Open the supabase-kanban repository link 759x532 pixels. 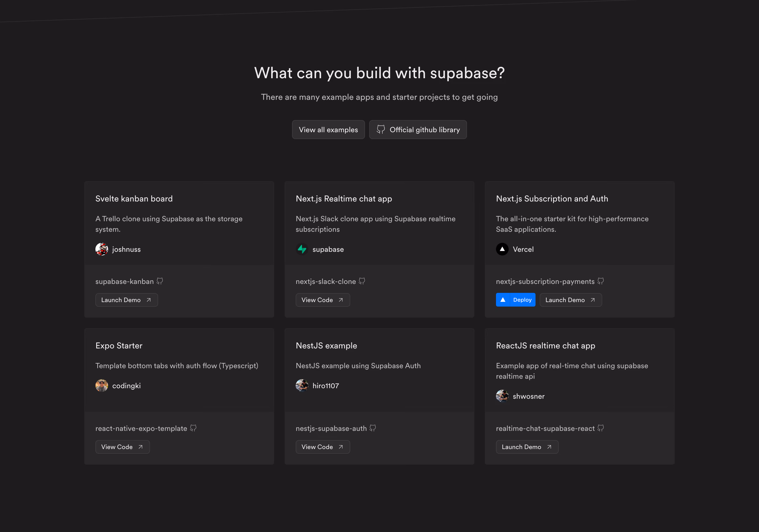pos(125,282)
